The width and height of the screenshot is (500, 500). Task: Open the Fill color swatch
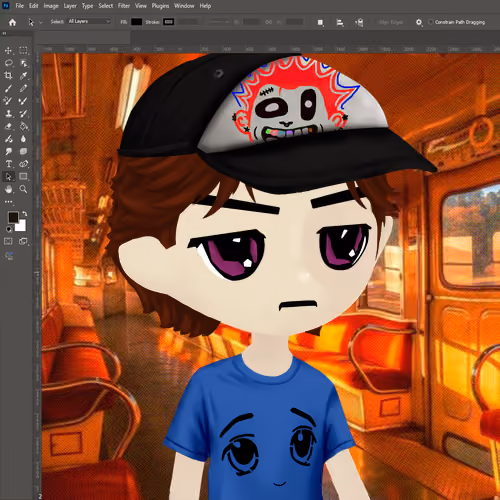(x=136, y=22)
